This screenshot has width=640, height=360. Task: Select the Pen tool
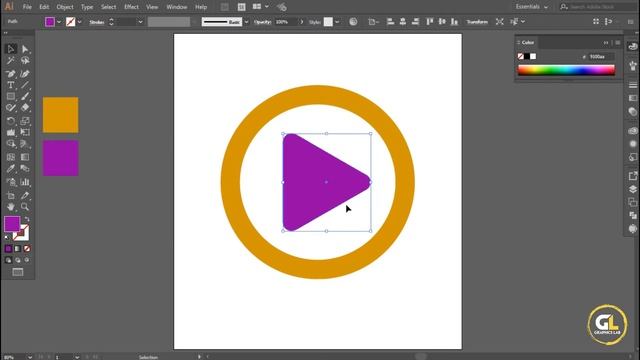[11, 74]
